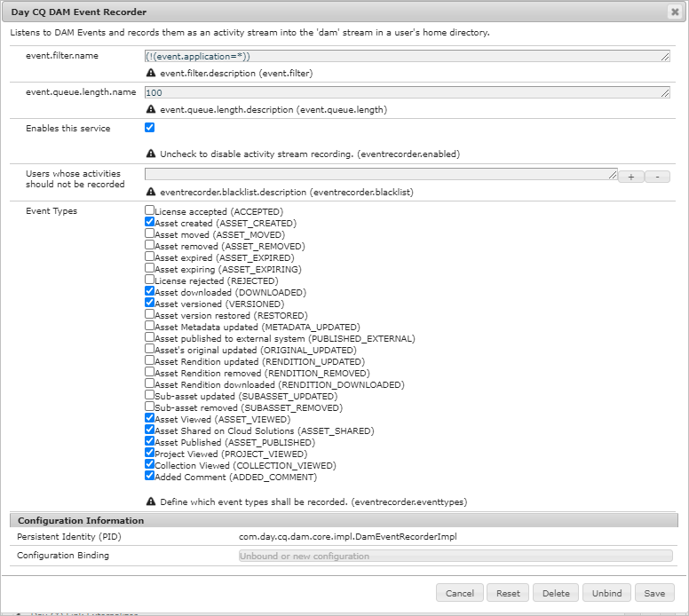Check Asset Rendition removed (RENDITION_REMOVED)
Viewport: 689px width, 616px height.
pos(149,372)
